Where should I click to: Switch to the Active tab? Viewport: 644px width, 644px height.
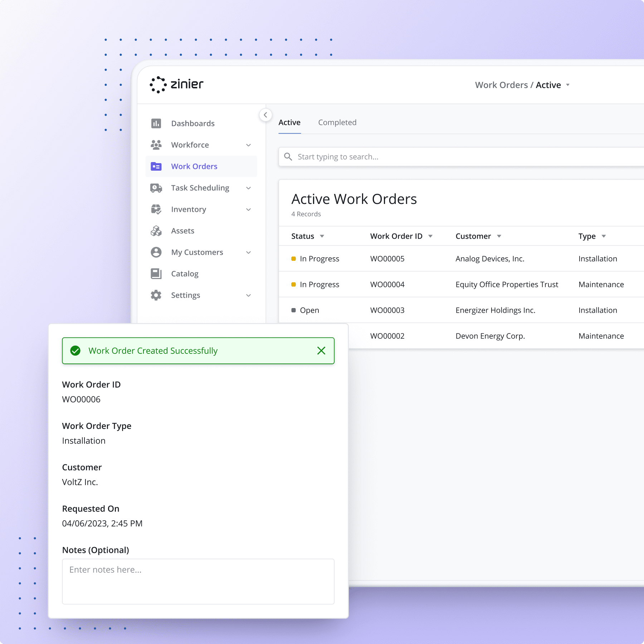click(x=289, y=122)
